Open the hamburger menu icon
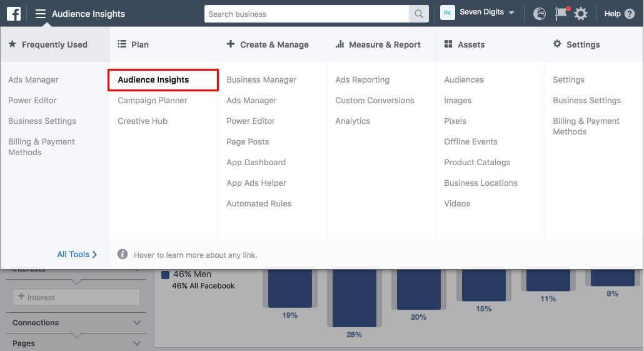Screen dimensions: 644x351 pos(40,14)
